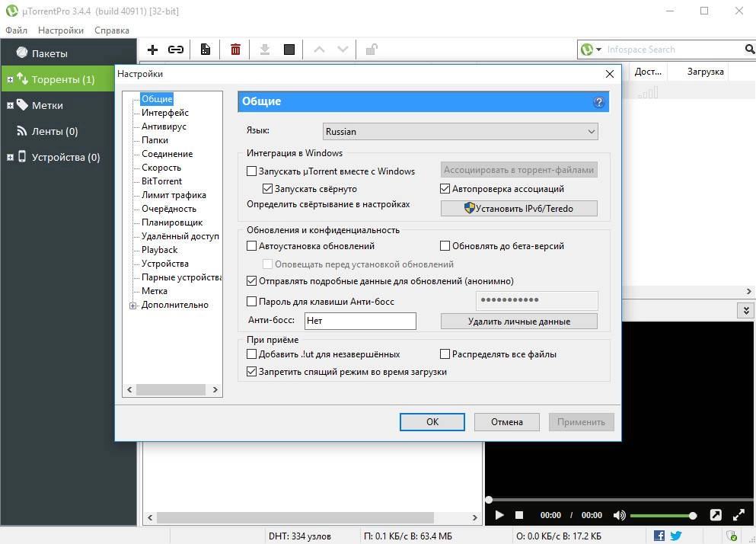Enable launching µTorrent with Windows

pos(253,171)
